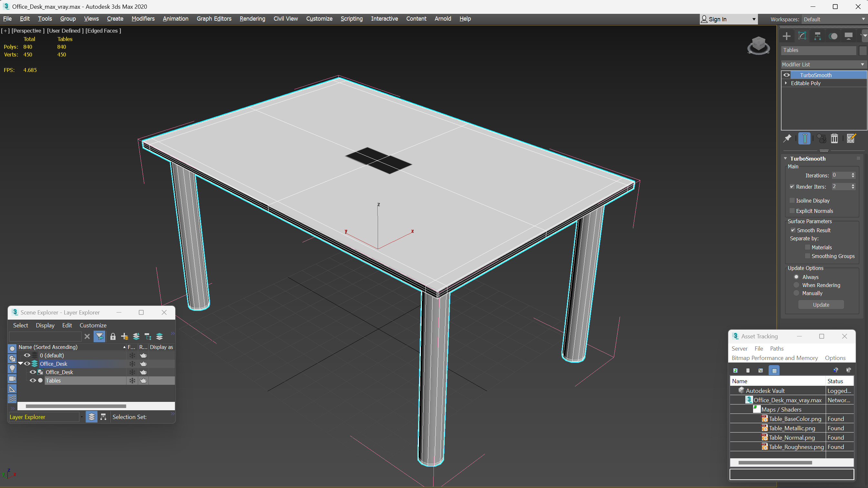Image resolution: width=868 pixels, height=488 pixels.
Task: Select table view icon in Asset Tracking toolbar
Action: (774, 371)
